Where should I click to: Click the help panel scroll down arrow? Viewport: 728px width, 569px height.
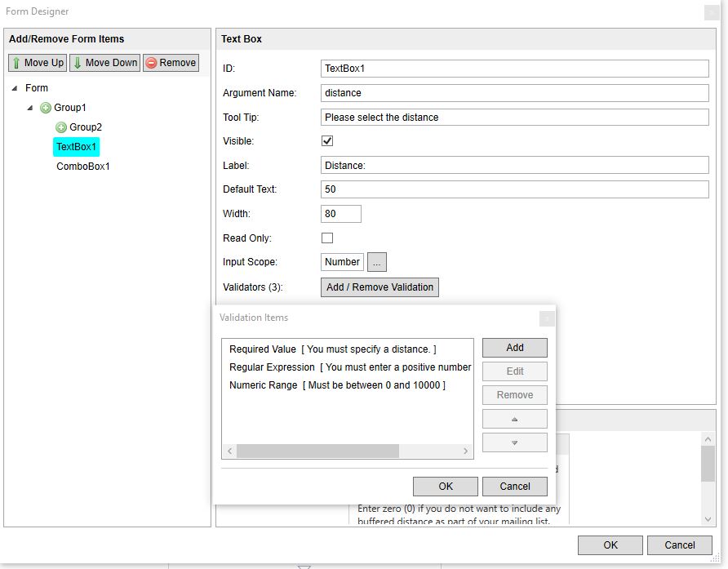(x=708, y=519)
